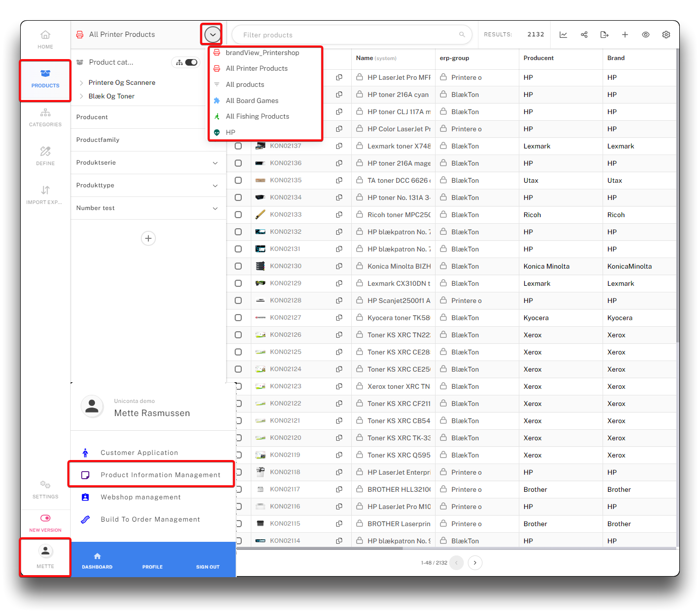Choose Product Information Management menu entry
The width and height of the screenshot is (700, 613).
click(160, 475)
